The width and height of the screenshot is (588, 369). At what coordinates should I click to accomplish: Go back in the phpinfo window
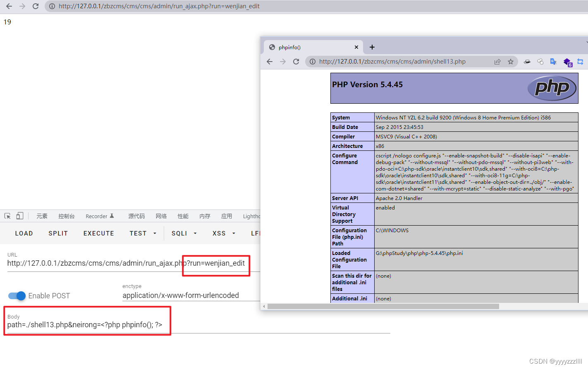pyautogui.click(x=270, y=62)
